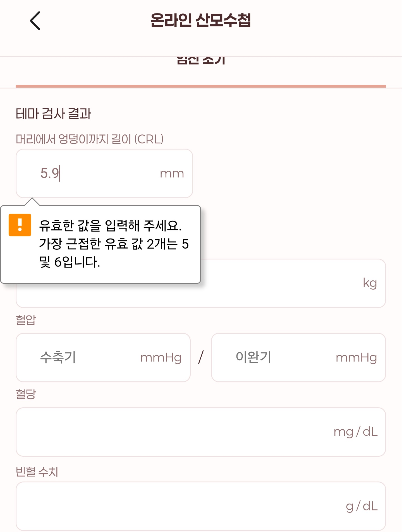402x532 pixels.
Task: Click the 혈당 field label
Action: click(26, 394)
